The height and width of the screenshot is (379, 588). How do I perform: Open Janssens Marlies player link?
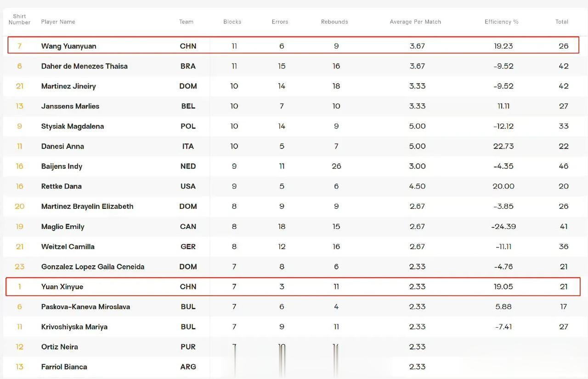pyautogui.click(x=70, y=106)
